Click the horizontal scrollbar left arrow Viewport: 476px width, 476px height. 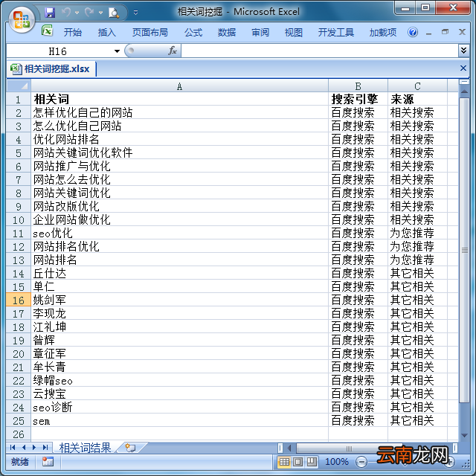pos(289,448)
